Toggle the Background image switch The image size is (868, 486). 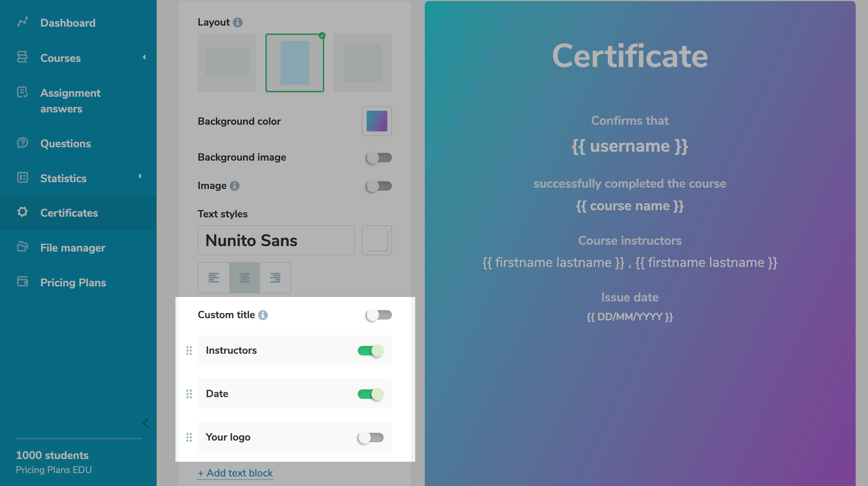tap(378, 158)
